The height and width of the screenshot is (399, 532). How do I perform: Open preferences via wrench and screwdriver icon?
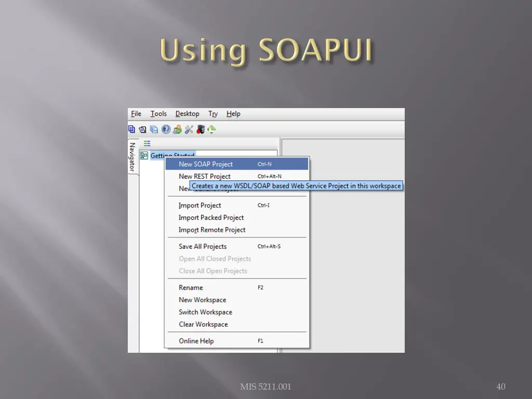click(189, 129)
